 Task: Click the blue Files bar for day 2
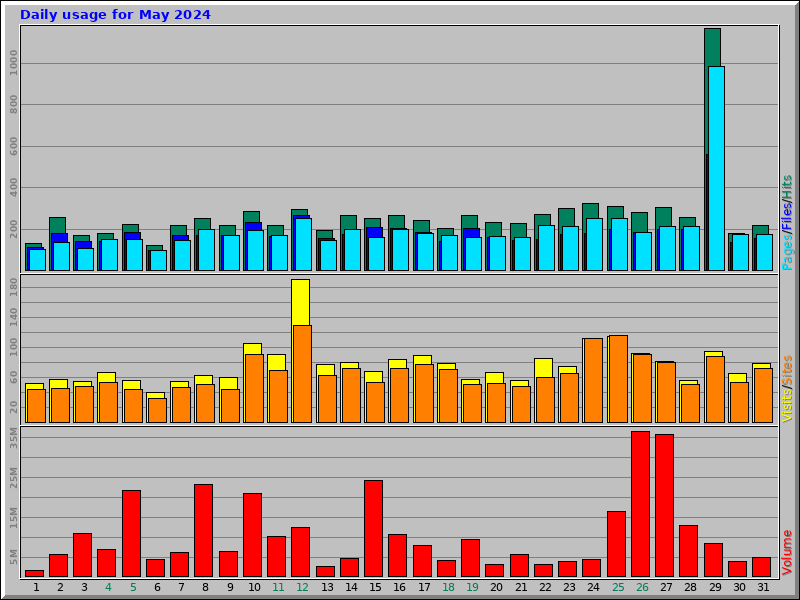click(59, 238)
